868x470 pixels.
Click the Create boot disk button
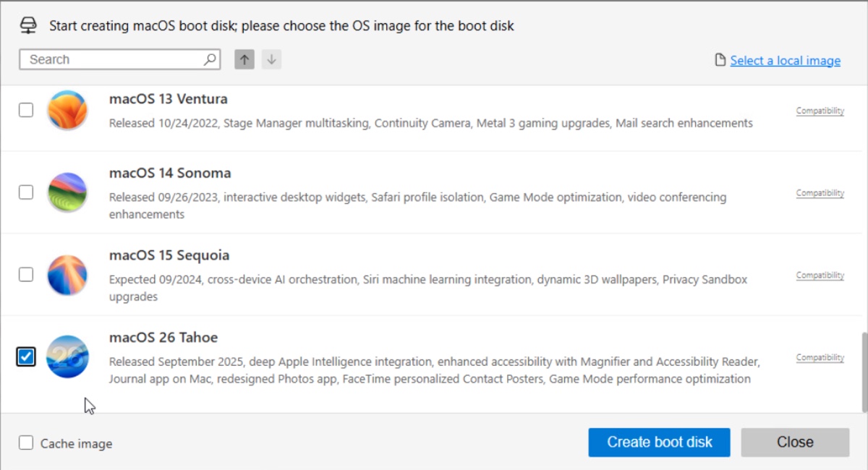point(659,442)
